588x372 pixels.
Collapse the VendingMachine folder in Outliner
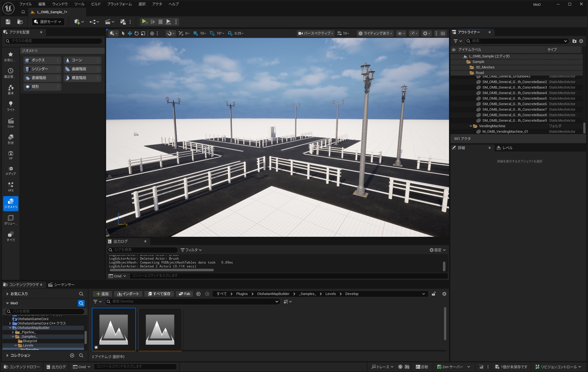coord(471,126)
